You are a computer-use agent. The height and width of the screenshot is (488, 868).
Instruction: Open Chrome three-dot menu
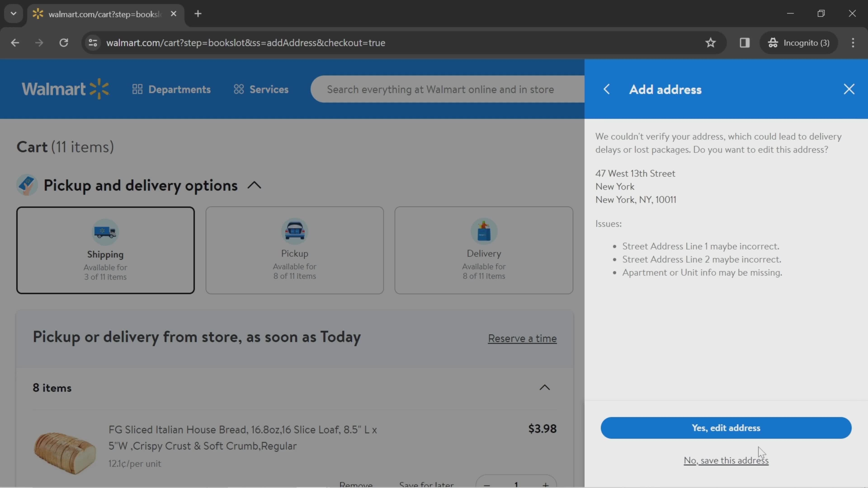853,43
